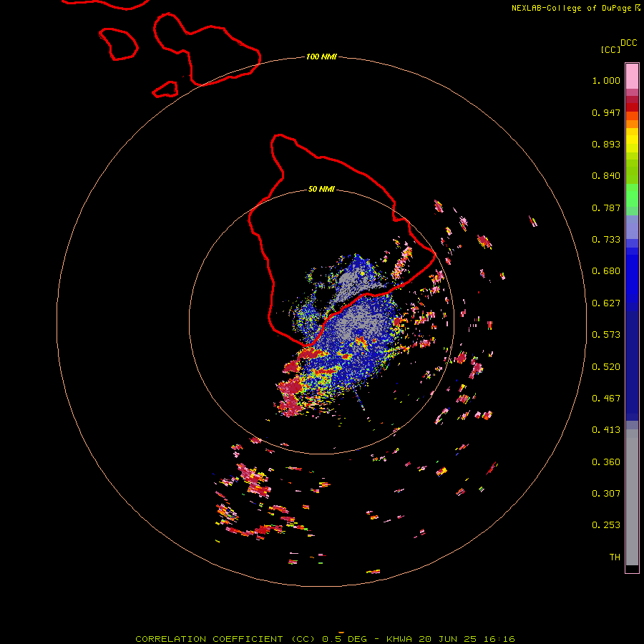
Task: Click the 0.520 scale value
Action: click(606, 367)
